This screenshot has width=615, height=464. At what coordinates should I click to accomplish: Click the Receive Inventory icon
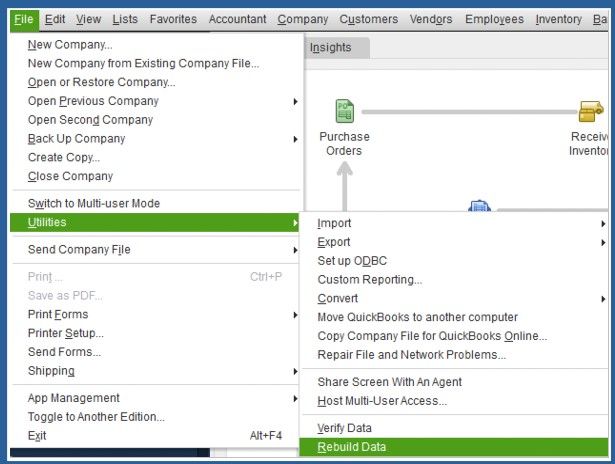pyautogui.click(x=591, y=111)
